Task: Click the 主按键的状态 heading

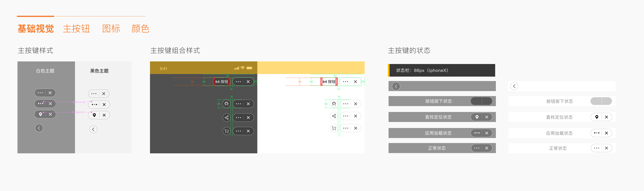Action: (x=409, y=51)
